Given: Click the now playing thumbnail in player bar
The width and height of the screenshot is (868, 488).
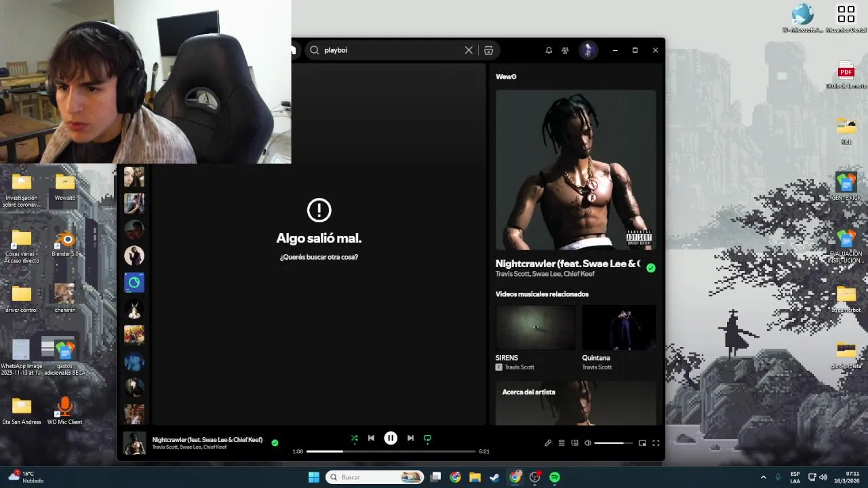Looking at the screenshot, I should 134,443.
